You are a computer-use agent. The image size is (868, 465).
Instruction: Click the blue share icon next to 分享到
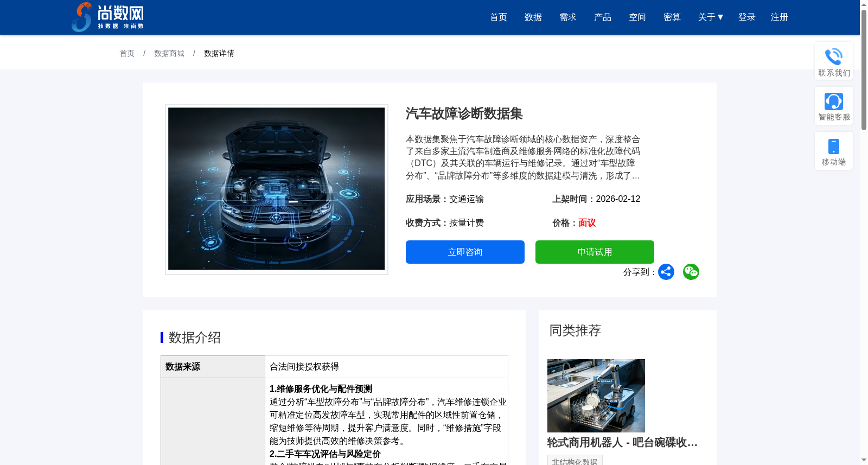point(666,272)
